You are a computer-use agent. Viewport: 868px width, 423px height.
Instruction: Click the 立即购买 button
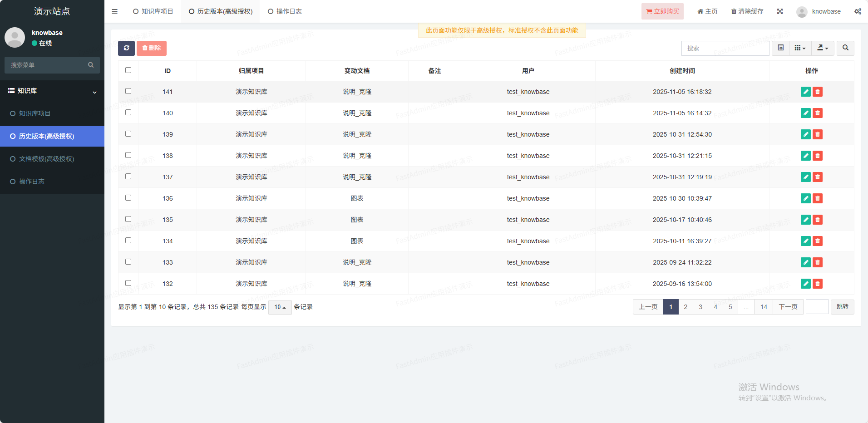pos(662,11)
